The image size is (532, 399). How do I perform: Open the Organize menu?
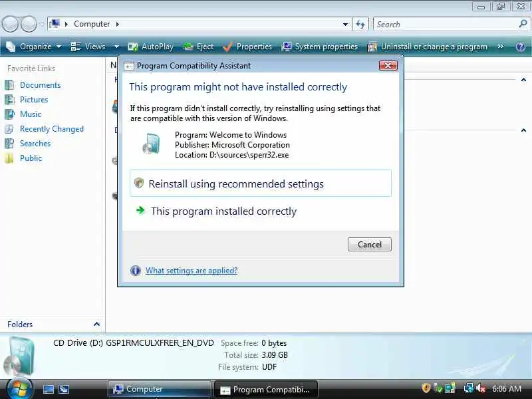(34, 47)
